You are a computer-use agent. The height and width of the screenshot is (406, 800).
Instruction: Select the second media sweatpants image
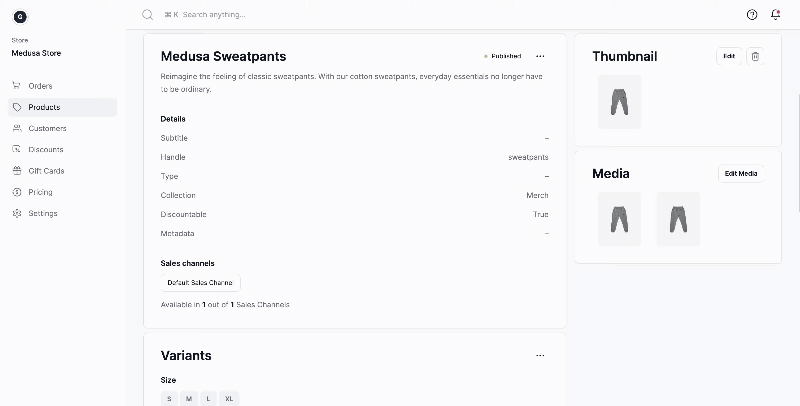678,219
